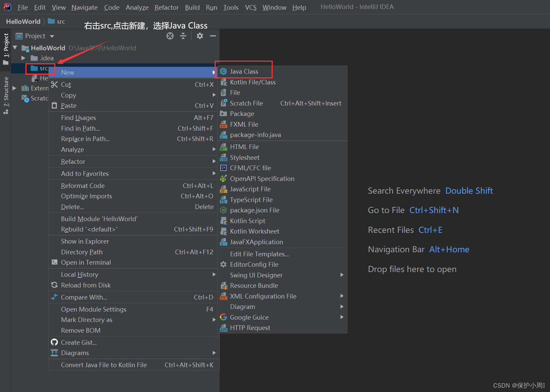The height and width of the screenshot is (392, 550).
Task: Collapse the HelloWorld project root
Action: [x=15, y=48]
